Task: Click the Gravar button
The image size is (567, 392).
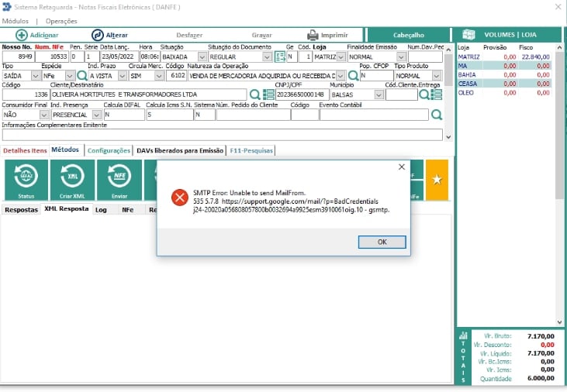Action: click(262, 35)
